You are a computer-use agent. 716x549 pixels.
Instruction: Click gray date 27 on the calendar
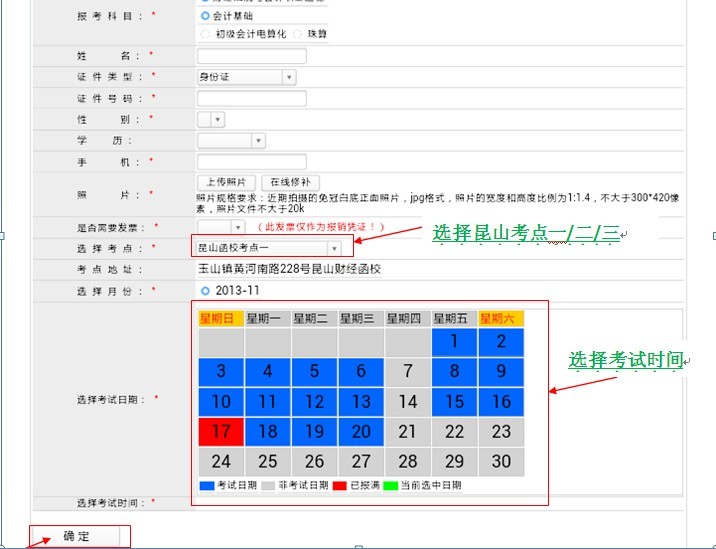pos(361,462)
